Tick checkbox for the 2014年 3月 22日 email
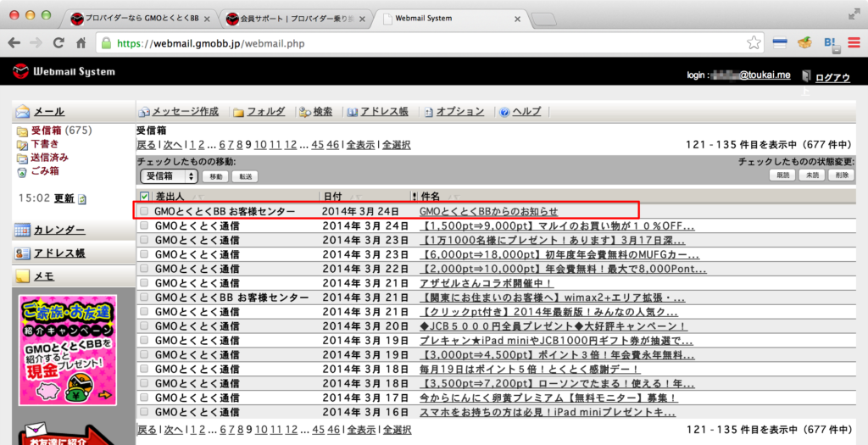 pos(144,269)
